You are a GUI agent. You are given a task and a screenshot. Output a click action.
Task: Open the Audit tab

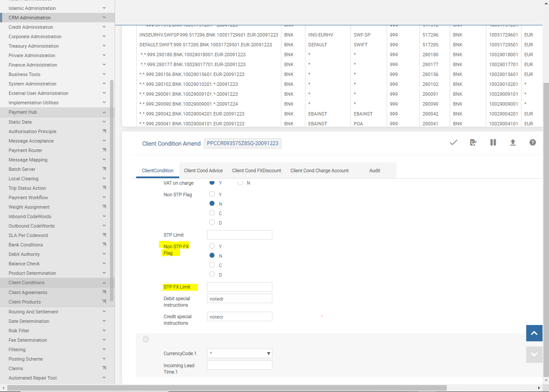coord(375,170)
